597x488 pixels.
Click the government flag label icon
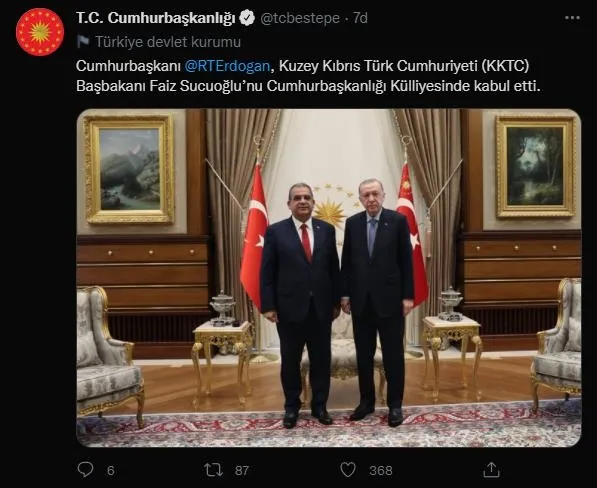click(x=83, y=41)
